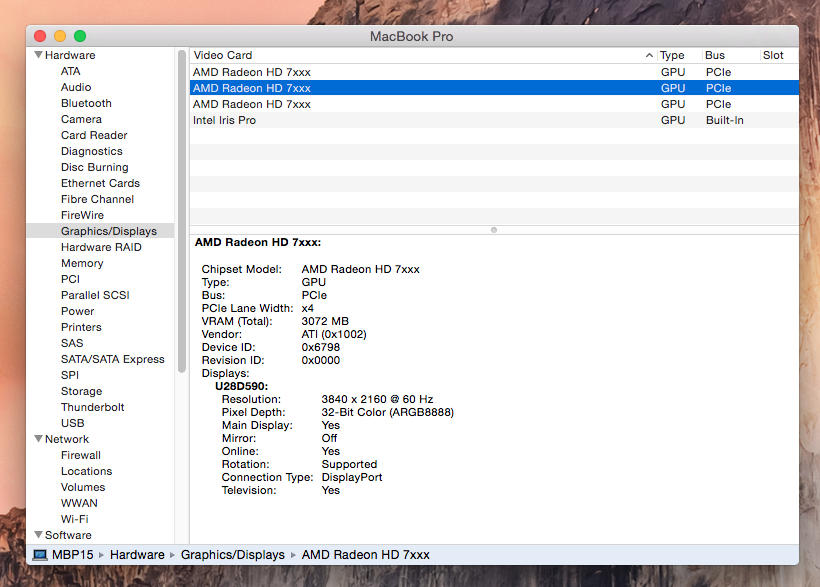Select Thunderbolt in the sidebar
Image resolution: width=820 pixels, height=587 pixels.
tap(93, 407)
